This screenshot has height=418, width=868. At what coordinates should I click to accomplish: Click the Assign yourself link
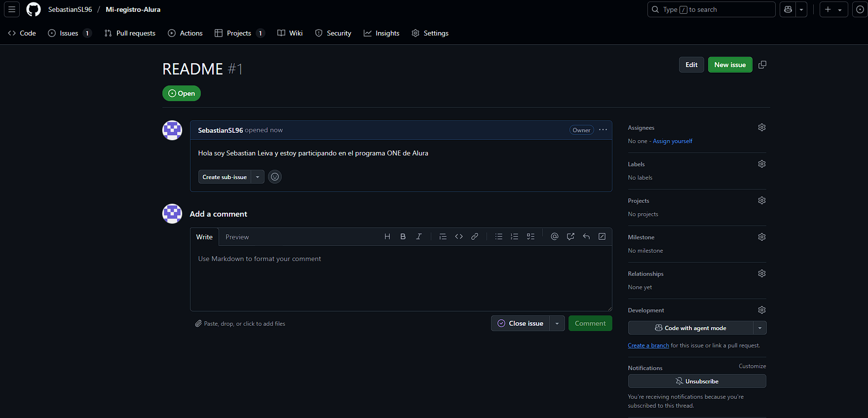pos(673,141)
